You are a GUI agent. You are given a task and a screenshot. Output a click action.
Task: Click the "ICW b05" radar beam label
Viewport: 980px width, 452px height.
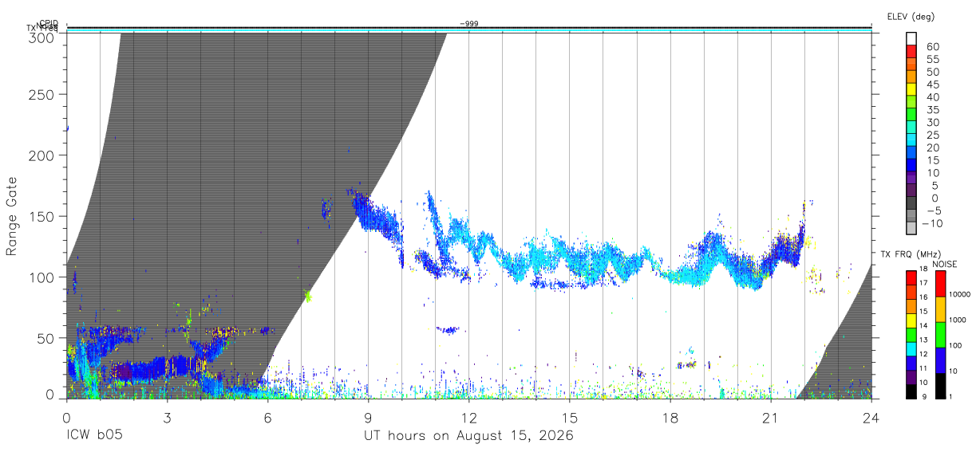93,436
